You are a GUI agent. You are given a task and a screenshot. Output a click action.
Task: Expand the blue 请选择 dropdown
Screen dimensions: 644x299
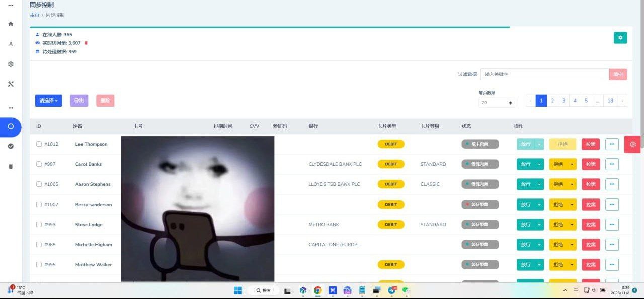pos(48,101)
